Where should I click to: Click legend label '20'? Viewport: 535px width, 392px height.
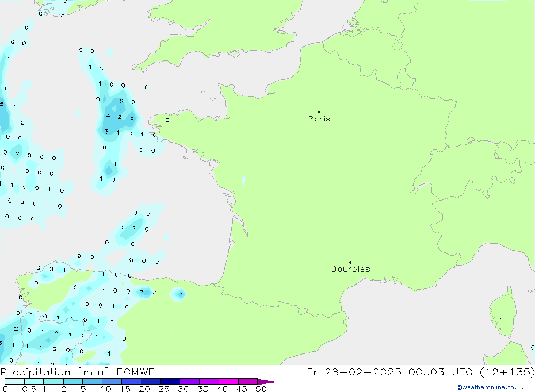[x=144, y=389]
